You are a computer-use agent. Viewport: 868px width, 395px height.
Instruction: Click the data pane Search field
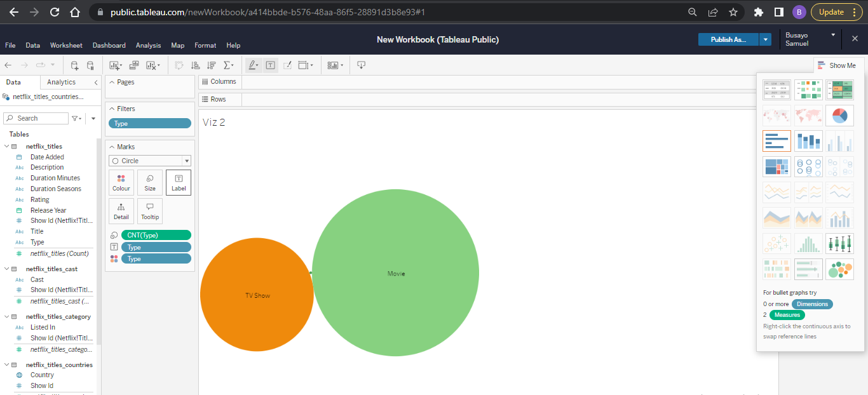coord(36,118)
